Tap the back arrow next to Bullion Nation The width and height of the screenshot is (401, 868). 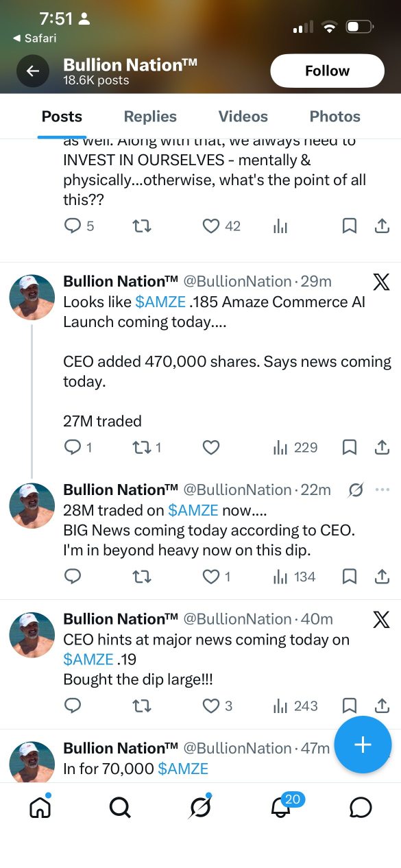point(33,71)
